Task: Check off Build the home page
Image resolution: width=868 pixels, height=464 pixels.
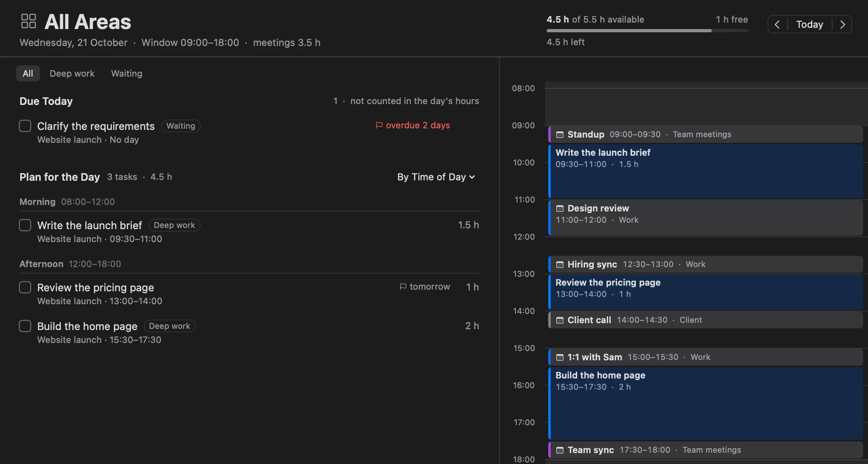Action: (x=25, y=326)
